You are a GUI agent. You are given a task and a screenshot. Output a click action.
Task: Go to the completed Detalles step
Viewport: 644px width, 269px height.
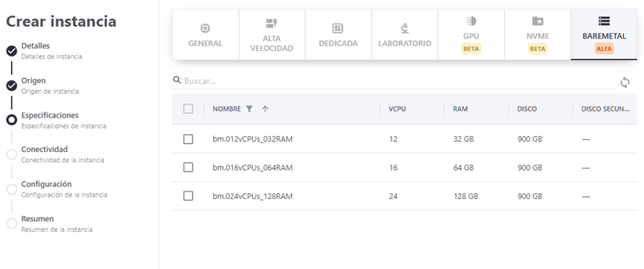coord(11,51)
